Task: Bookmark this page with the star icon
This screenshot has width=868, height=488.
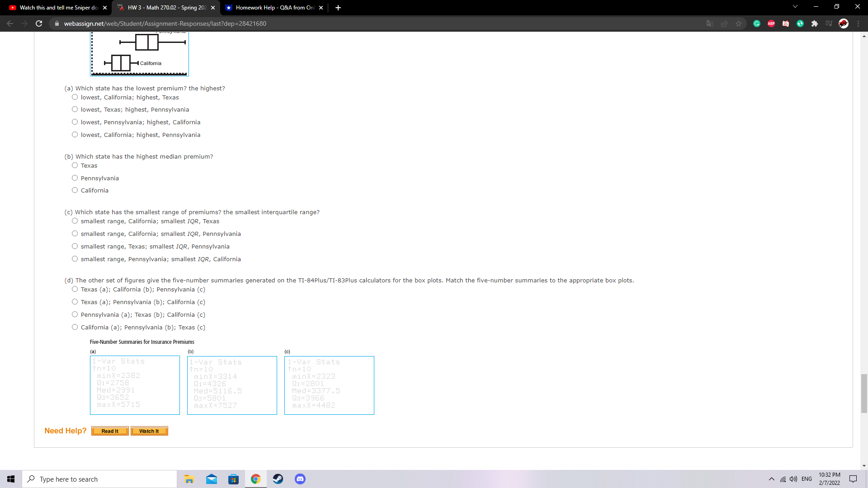Action: [x=739, y=23]
